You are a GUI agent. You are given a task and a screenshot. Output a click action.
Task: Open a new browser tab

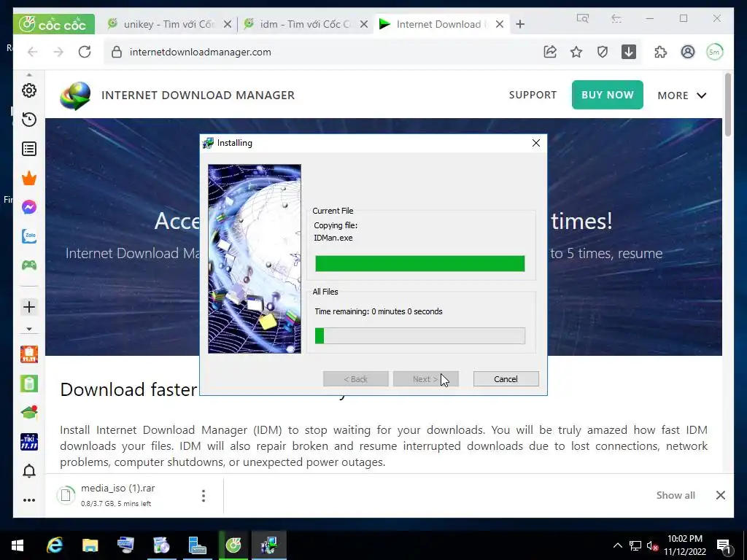pyautogui.click(x=520, y=24)
